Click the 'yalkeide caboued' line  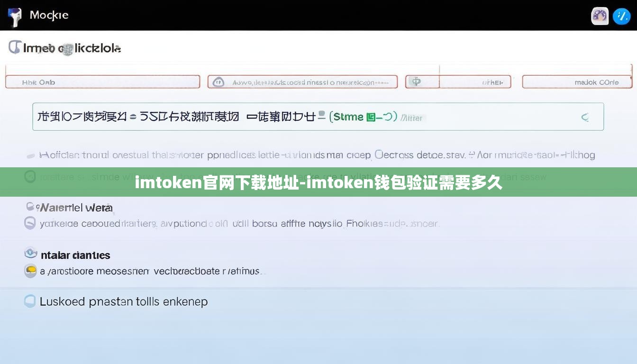point(240,223)
